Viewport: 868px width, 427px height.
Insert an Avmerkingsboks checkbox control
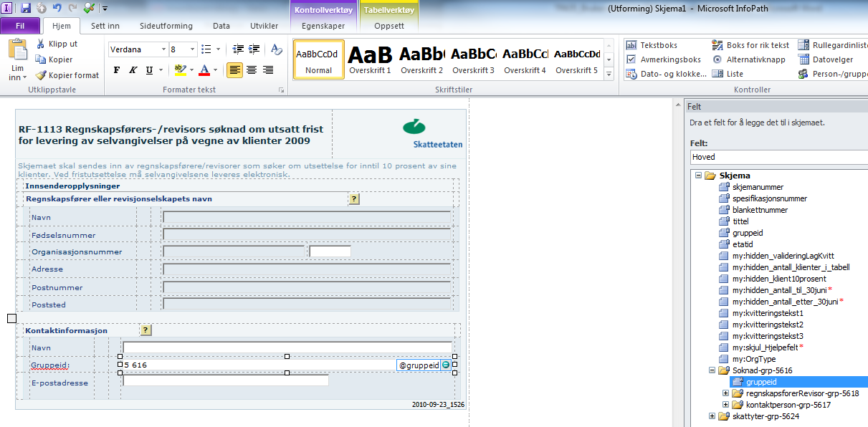[663, 59]
